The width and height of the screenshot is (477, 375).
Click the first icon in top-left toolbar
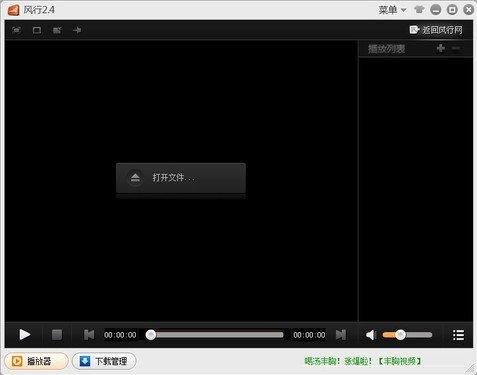(x=16, y=30)
